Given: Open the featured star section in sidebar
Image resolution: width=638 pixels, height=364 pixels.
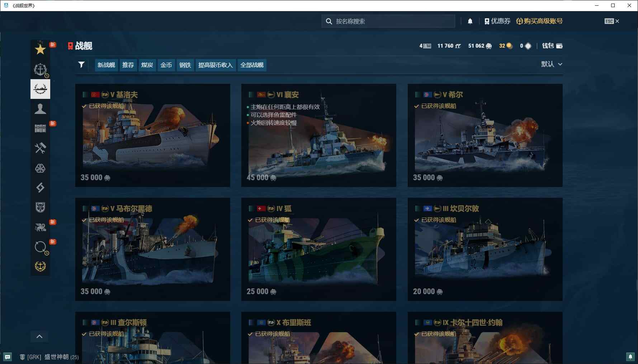Looking at the screenshot, I should coord(40,49).
